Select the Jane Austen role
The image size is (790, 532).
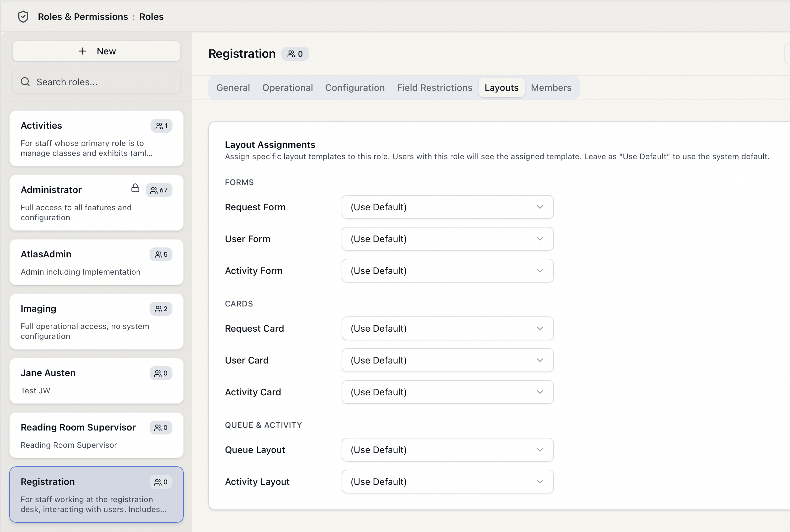pos(97,381)
